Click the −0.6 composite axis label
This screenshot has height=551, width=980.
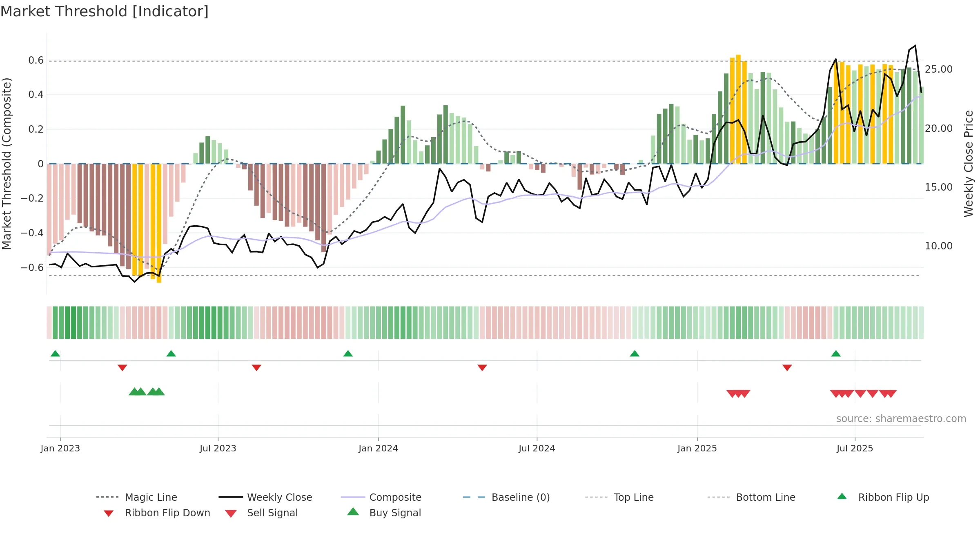pyautogui.click(x=32, y=268)
